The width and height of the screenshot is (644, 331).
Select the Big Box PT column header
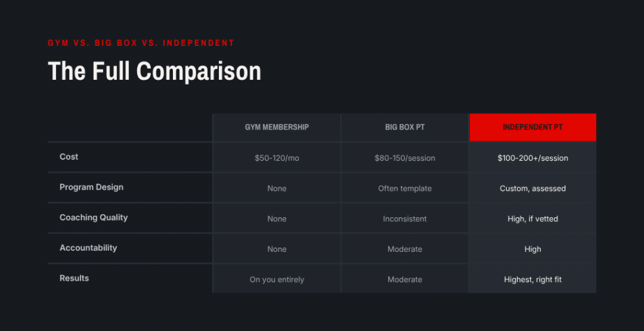click(404, 127)
